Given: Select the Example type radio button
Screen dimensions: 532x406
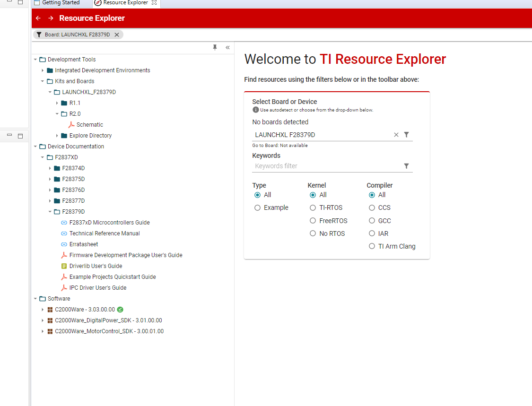Looking at the screenshot, I should [258, 207].
